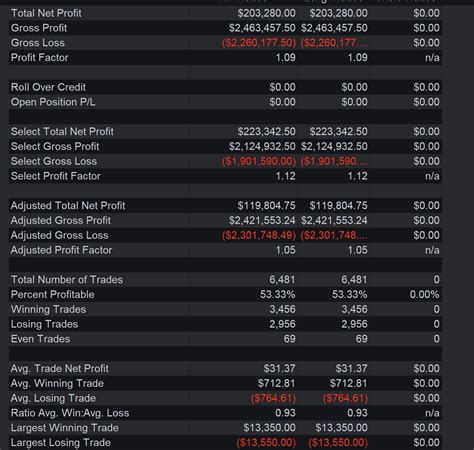The image size is (474, 450).
Task: Click the Total Number of Trades 6,481 value
Action: coord(282,279)
